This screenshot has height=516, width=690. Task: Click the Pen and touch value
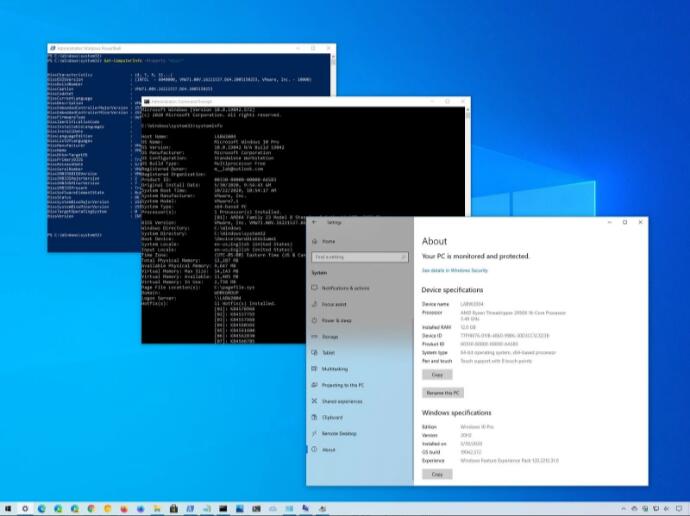(496, 361)
